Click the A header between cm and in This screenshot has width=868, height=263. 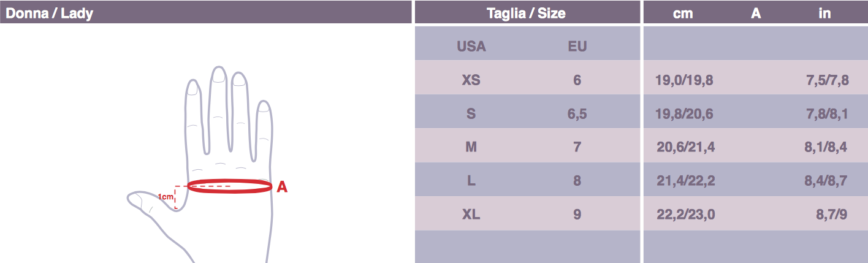click(x=756, y=13)
